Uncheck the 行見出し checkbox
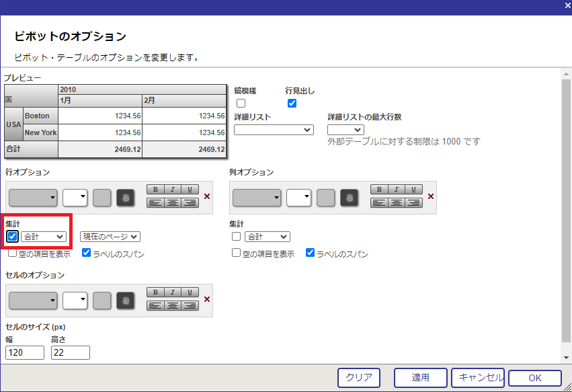 (292, 104)
